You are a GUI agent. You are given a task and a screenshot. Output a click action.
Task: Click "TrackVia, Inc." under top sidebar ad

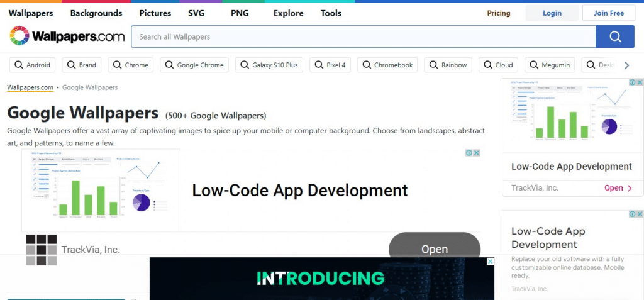[535, 188]
